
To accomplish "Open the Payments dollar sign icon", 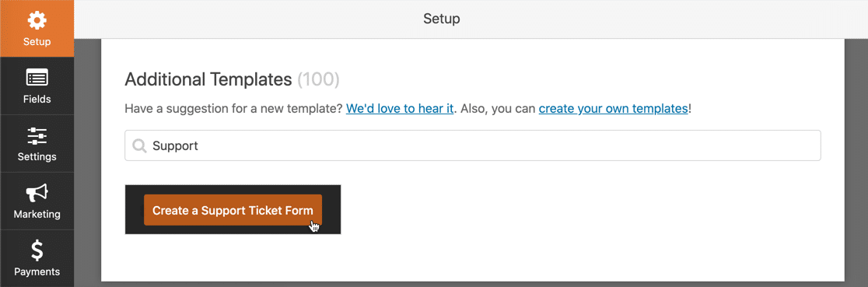I will point(37,251).
